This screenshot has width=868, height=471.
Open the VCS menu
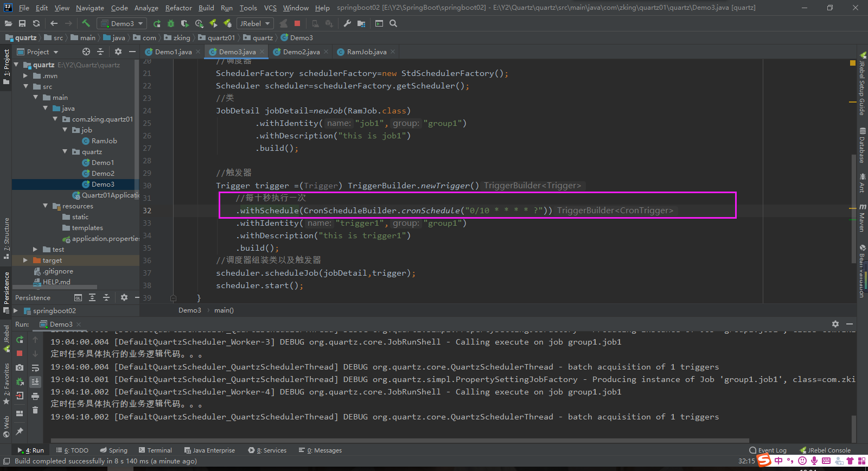click(270, 8)
